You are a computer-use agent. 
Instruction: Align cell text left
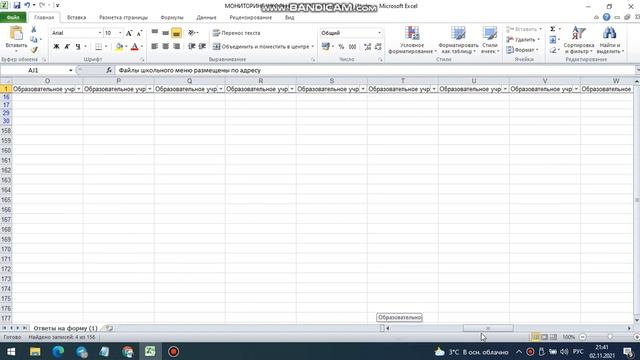coord(155,47)
